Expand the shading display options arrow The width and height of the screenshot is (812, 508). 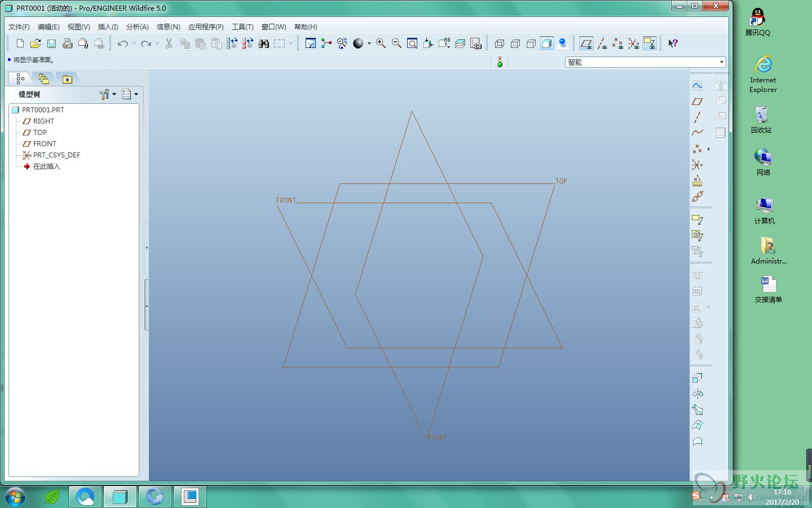369,43
